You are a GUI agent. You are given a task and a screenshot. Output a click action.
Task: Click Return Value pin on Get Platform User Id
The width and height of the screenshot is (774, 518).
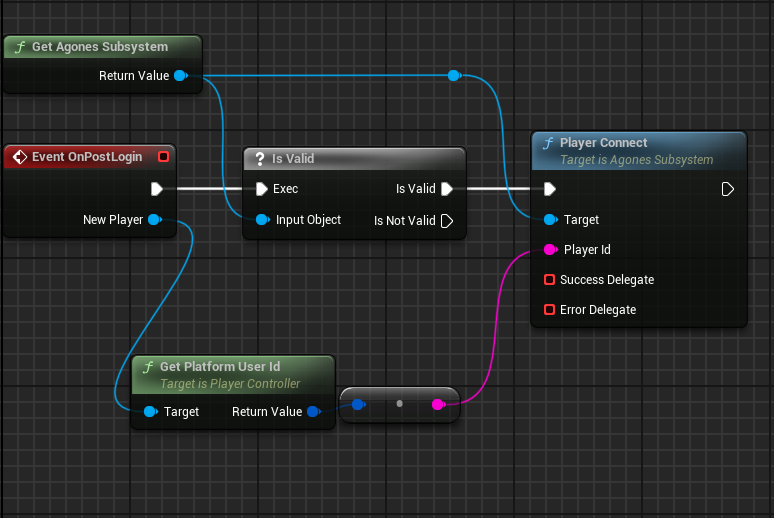pos(313,412)
